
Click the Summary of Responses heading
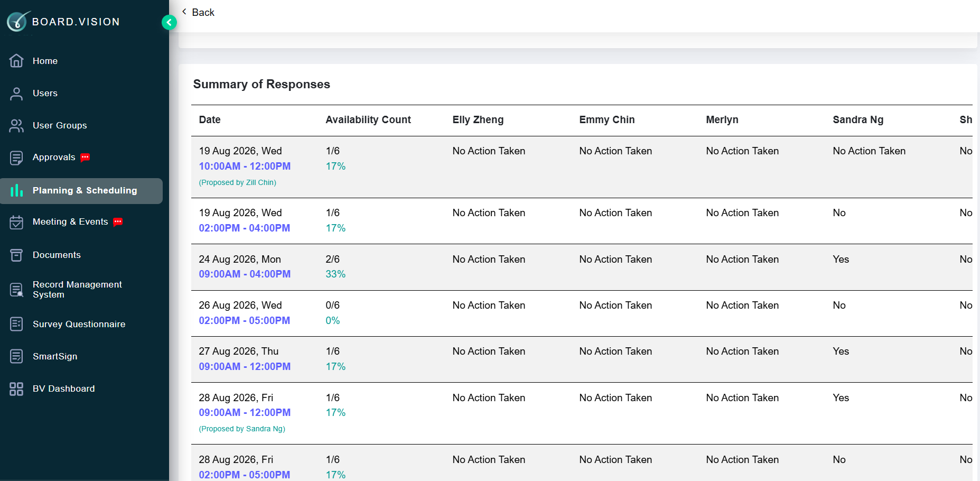[262, 85]
